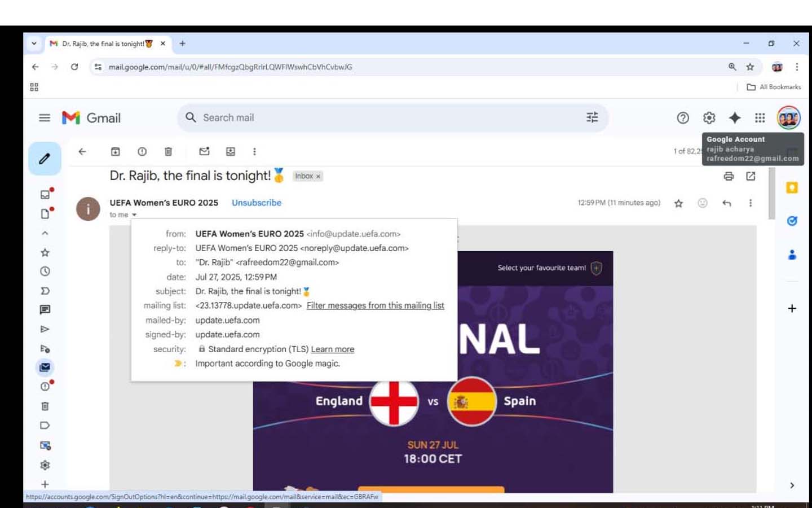The width and height of the screenshot is (812, 508).
Task: Click 'Select your favourite team!' in email
Action: 541,268
